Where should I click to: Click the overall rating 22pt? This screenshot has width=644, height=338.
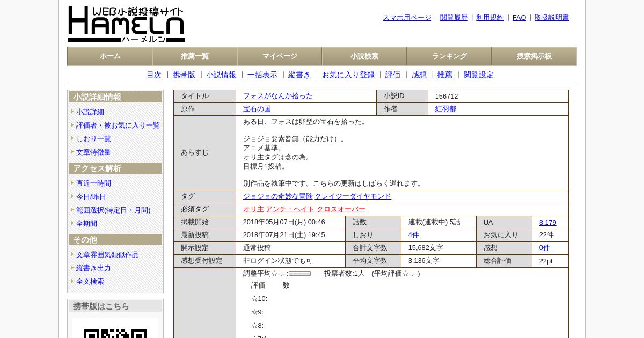[x=546, y=261]
